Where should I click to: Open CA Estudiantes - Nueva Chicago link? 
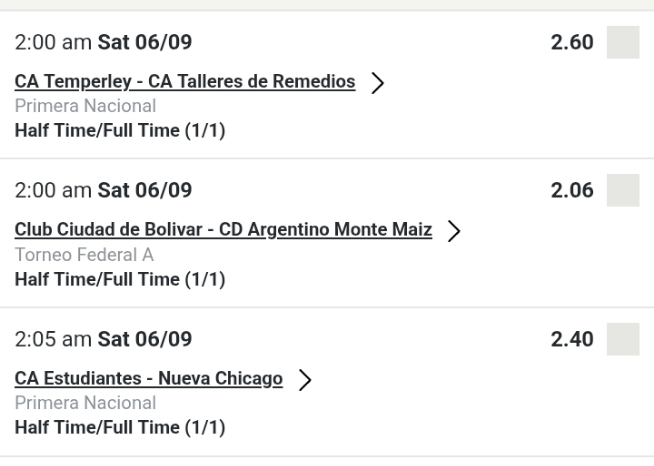[148, 378]
